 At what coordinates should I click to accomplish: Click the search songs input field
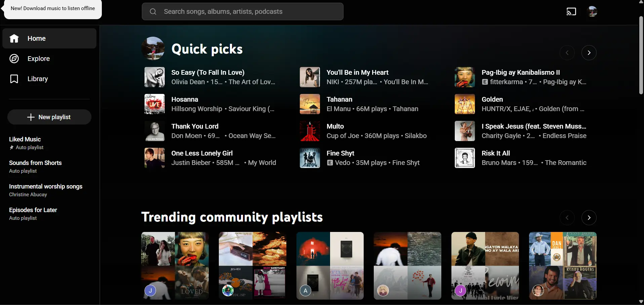click(243, 11)
